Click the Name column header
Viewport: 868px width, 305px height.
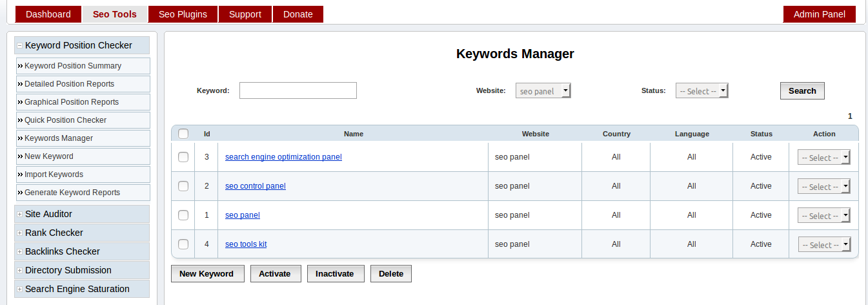pyautogui.click(x=354, y=134)
